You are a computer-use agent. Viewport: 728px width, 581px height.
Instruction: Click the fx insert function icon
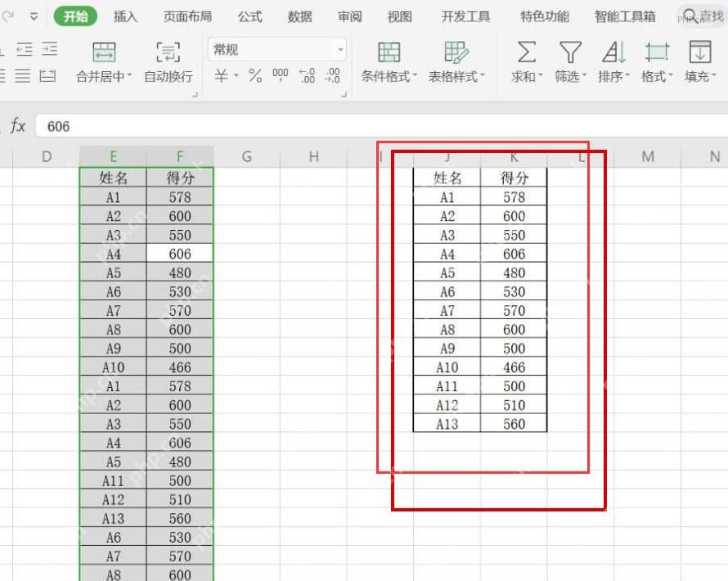pyautogui.click(x=18, y=125)
